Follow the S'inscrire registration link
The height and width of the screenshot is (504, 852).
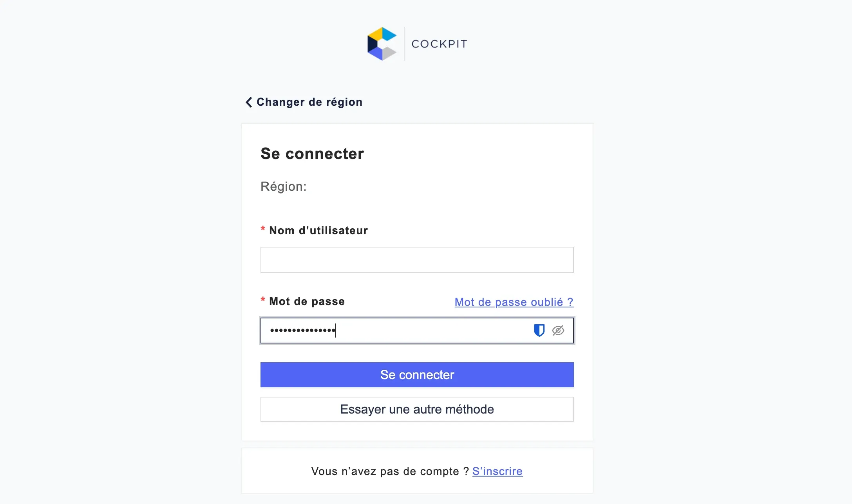coord(497,471)
